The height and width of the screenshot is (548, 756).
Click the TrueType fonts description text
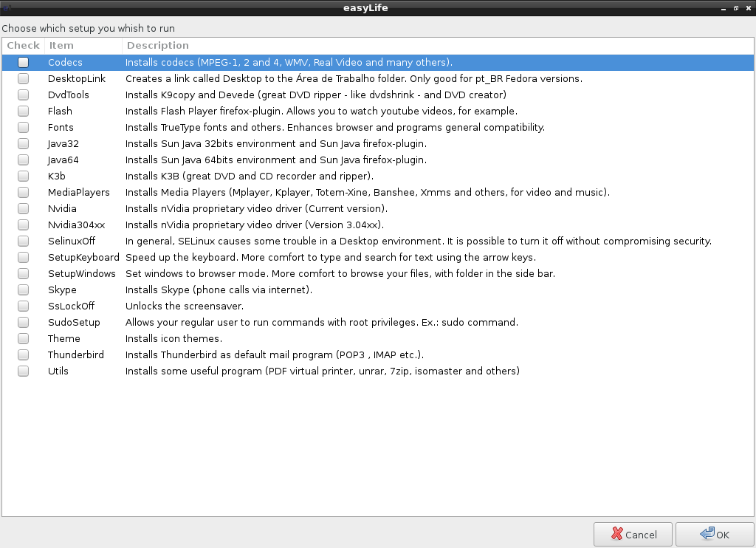(335, 127)
